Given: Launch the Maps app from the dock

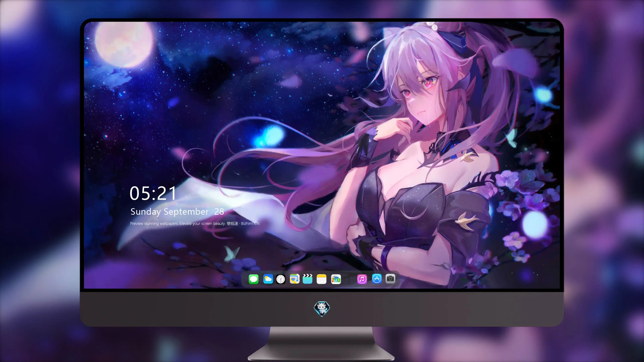Looking at the screenshot, I should (294, 279).
